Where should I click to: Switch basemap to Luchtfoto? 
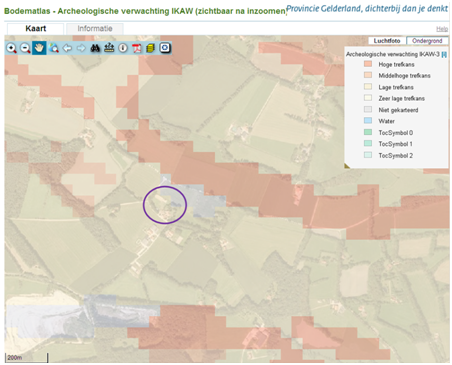click(387, 41)
